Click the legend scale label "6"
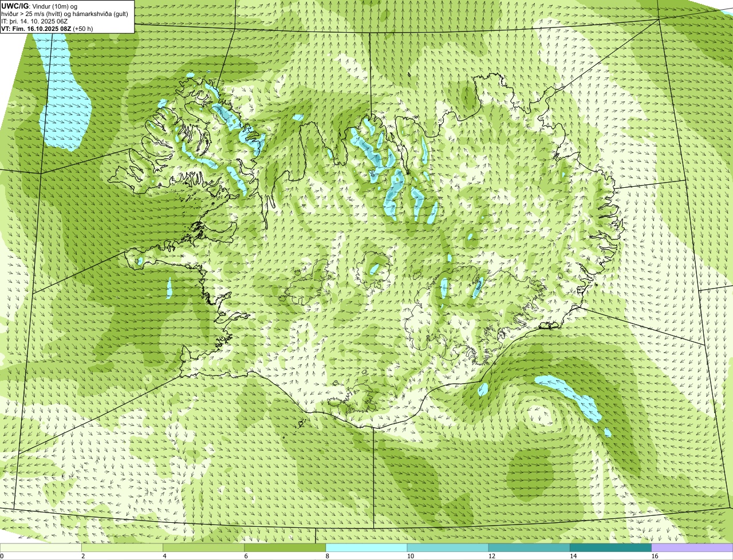 (x=246, y=557)
